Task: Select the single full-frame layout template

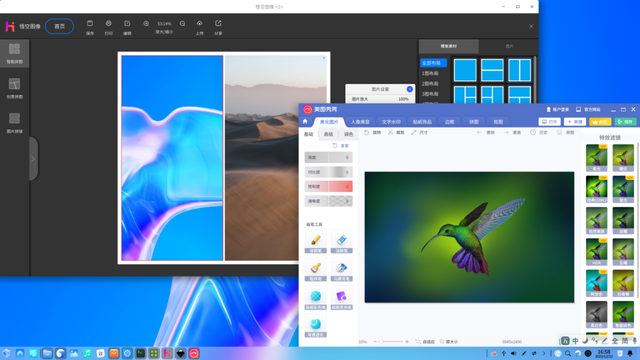Action: [x=465, y=70]
